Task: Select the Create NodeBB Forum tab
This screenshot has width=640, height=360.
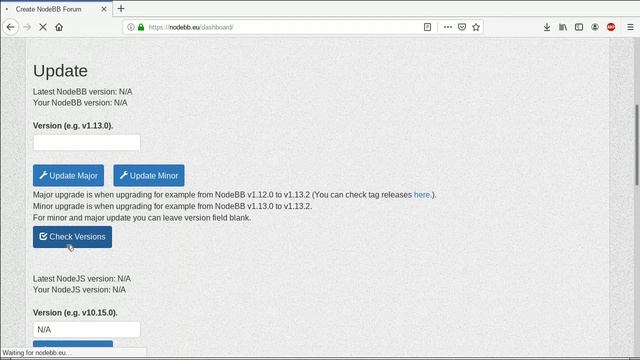Action: 56,9
